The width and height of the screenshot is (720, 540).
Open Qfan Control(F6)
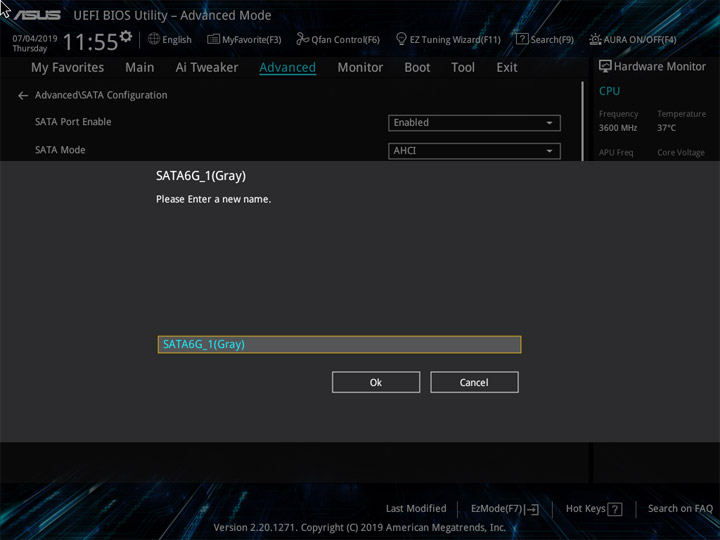[338, 39]
